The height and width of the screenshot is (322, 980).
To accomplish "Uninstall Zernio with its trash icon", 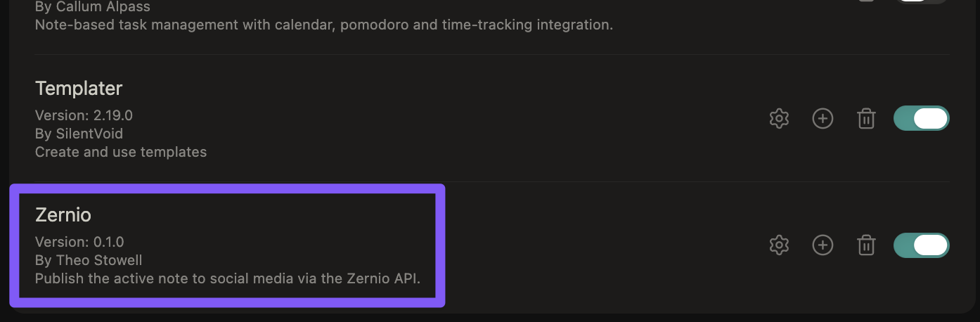I will (x=866, y=245).
